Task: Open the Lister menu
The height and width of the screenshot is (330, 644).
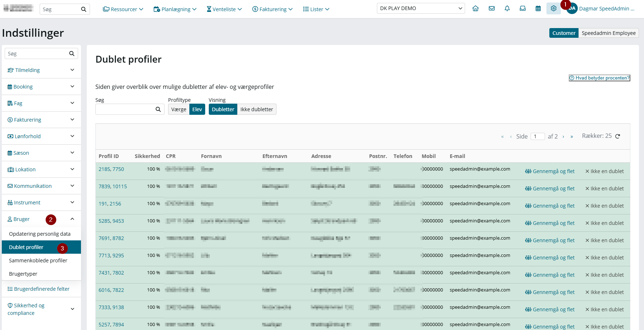Action: pos(316,9)
